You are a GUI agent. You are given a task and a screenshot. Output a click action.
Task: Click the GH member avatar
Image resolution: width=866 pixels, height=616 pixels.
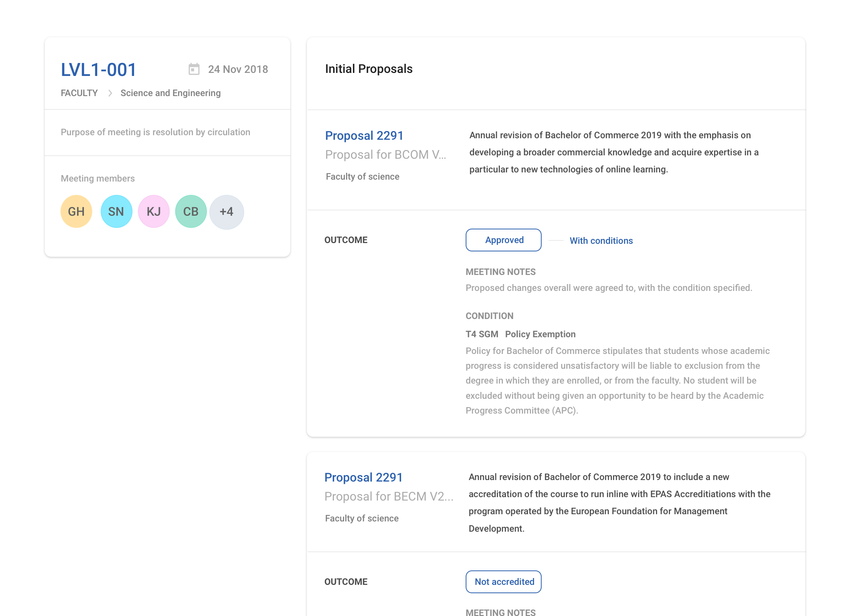(x=76, y=212)
